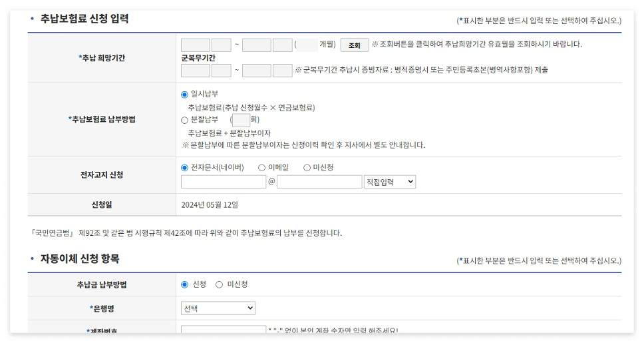The image size is (644, 343).
Task: Click 추납 희망기간 start month field
Action: pyautogui.click(x=222, y=45)
